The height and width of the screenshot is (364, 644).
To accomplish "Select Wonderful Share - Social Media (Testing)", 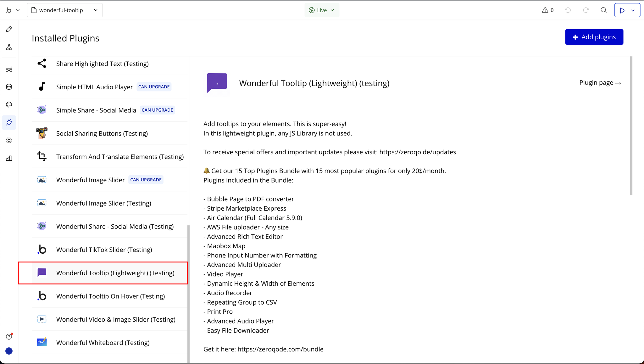I will click(109, 226).
